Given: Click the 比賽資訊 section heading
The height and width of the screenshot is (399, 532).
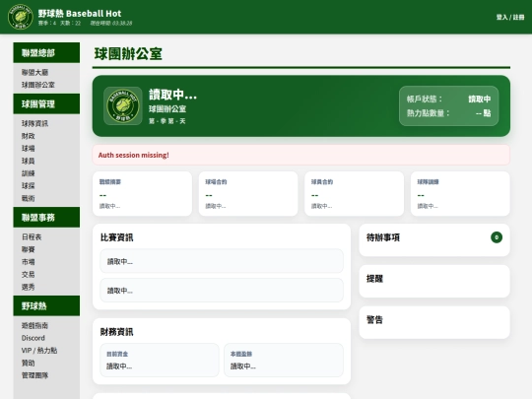Looking at the screenshot, I should (x=116, y=237).
